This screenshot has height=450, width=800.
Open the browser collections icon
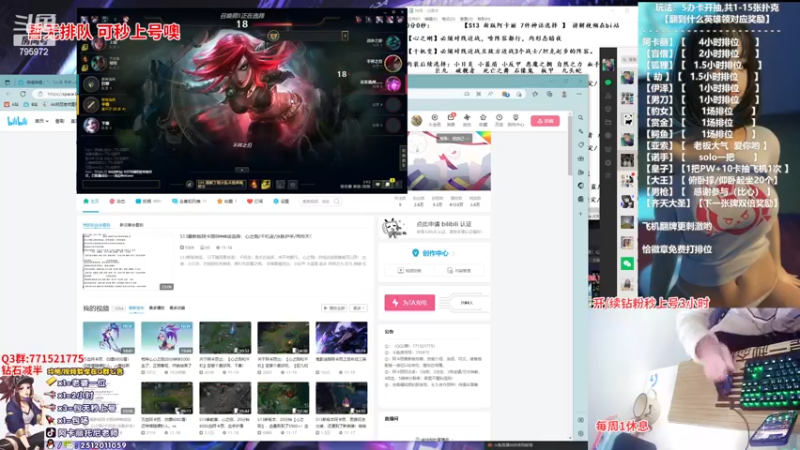click(549, 94)
